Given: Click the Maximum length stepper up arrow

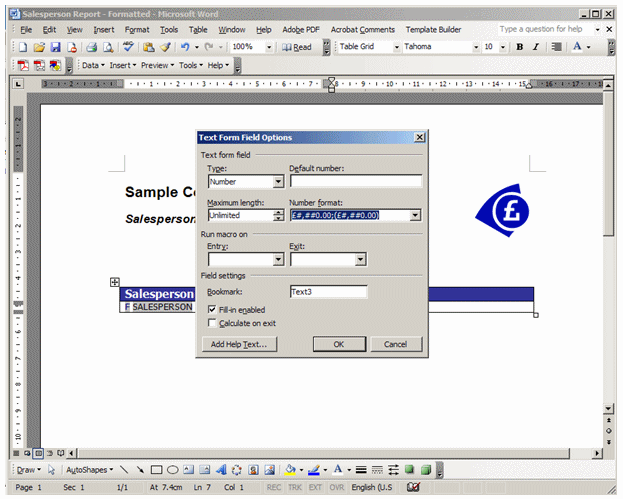Looking at the screenshot, I should click(x=279, y=213).
